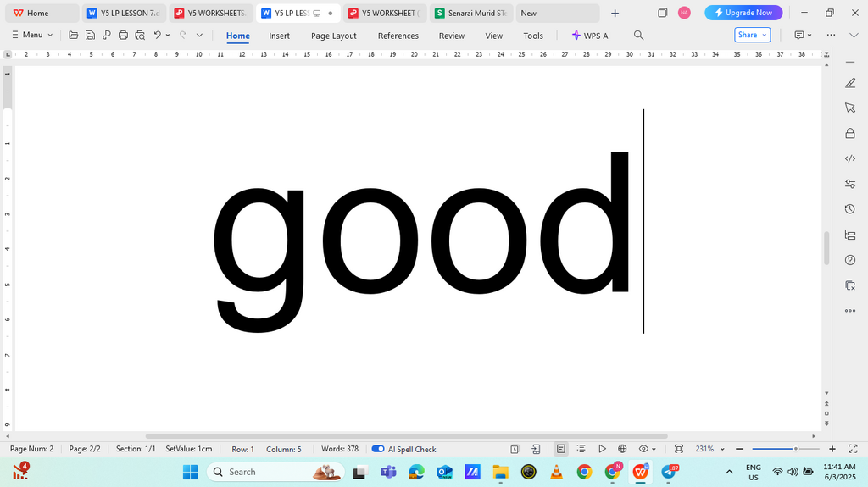Click the zoom in plus button
Viewport: 868px width, 487px height.
[x=832, y=449]
